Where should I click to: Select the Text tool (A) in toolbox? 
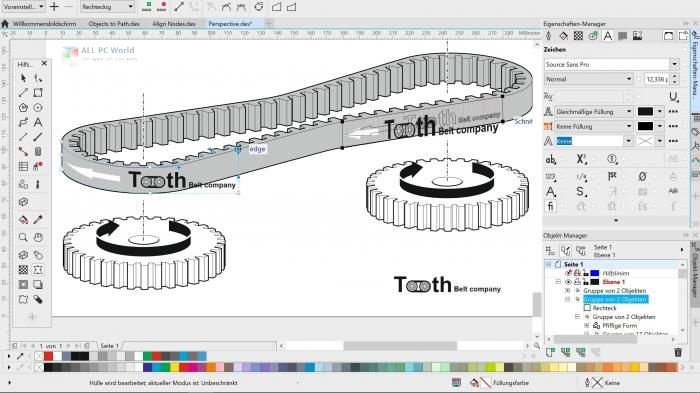click(38, 122)
